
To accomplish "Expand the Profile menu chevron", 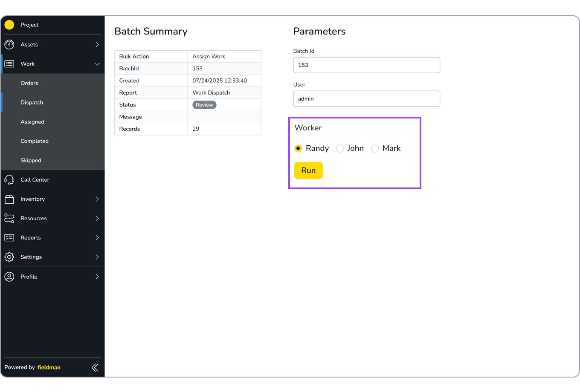I will pyautogui.click(x=97, y=277).
